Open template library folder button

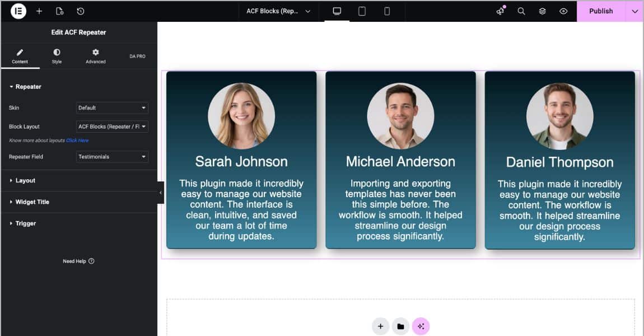click(400, 326)
